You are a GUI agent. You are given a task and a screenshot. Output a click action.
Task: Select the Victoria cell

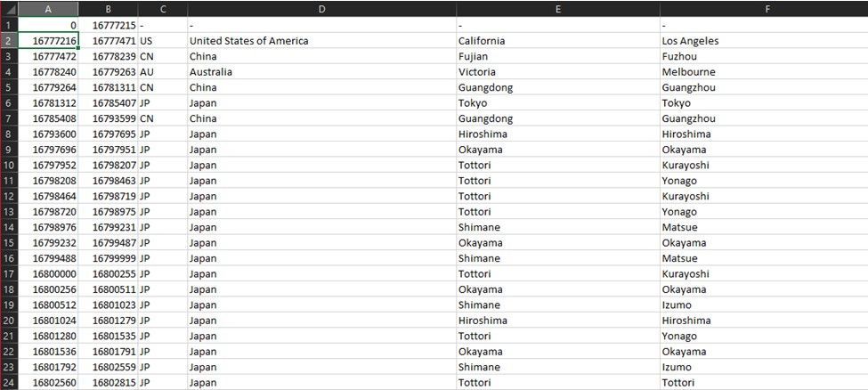(x=558, y=71)
